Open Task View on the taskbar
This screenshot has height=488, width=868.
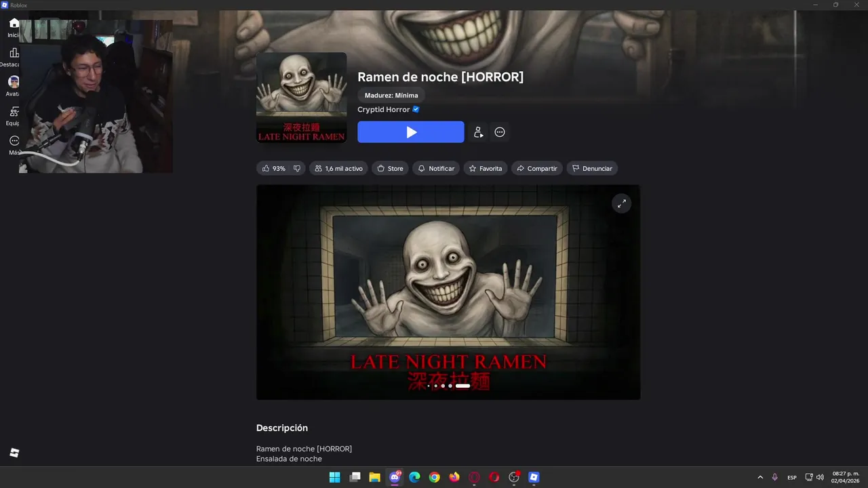pyautogui.click(x=355, y=477)
